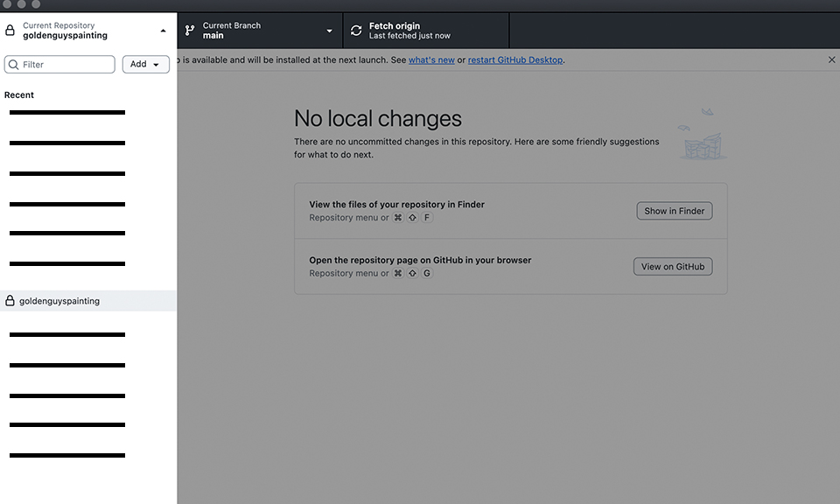Click the magnifier icon in Filter box

(x=13, y=65)
